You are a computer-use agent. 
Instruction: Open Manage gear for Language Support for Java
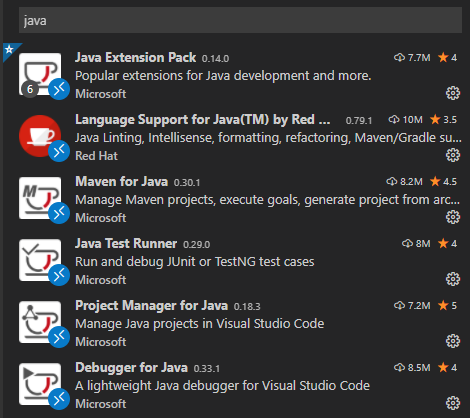(x=453, y=155)
